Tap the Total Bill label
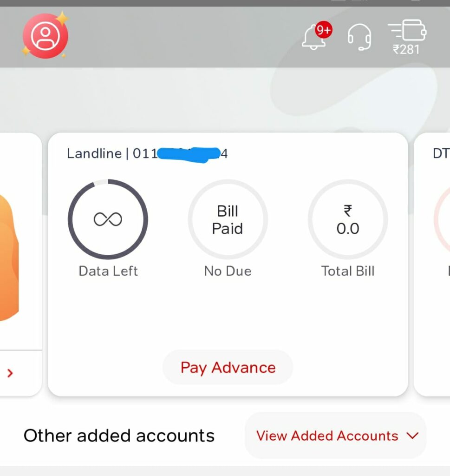The image size is (450, 476). (348, 271)
